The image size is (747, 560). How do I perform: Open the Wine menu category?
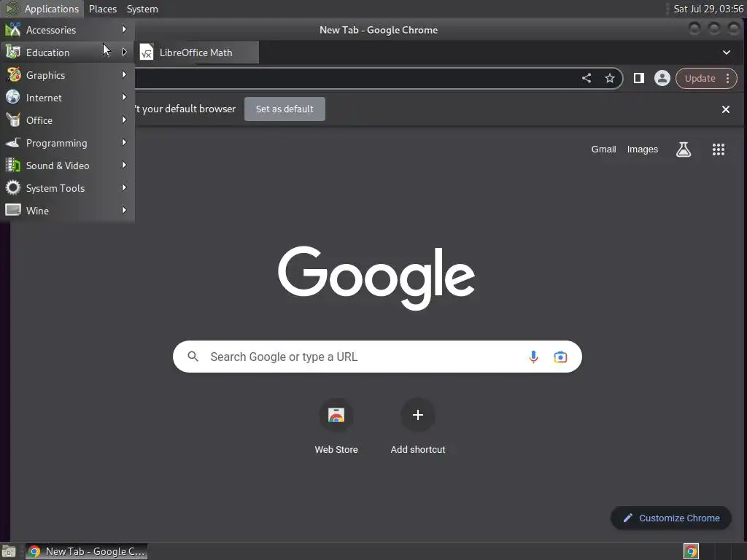pos(67,211)
